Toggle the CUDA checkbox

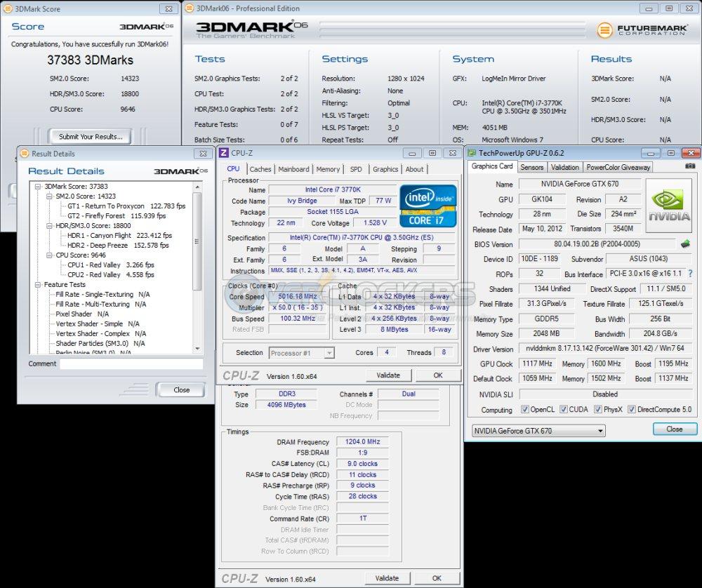563,409
